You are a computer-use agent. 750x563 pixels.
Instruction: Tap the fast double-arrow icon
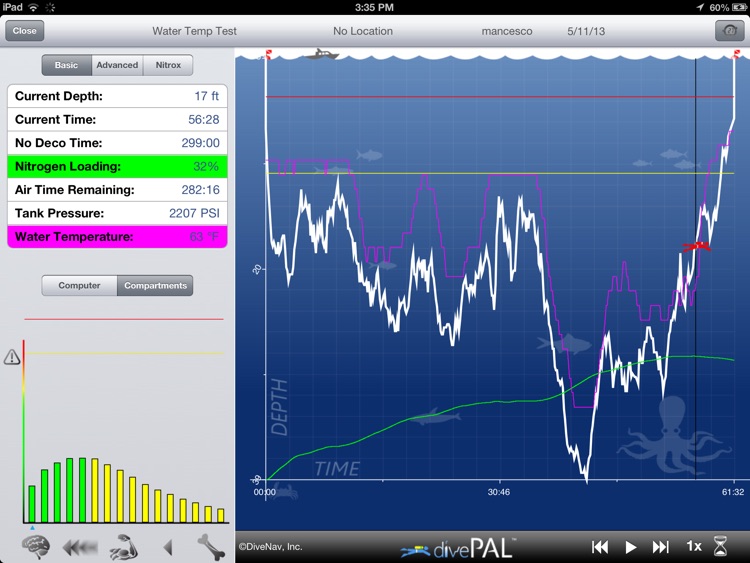pos(80,547)
